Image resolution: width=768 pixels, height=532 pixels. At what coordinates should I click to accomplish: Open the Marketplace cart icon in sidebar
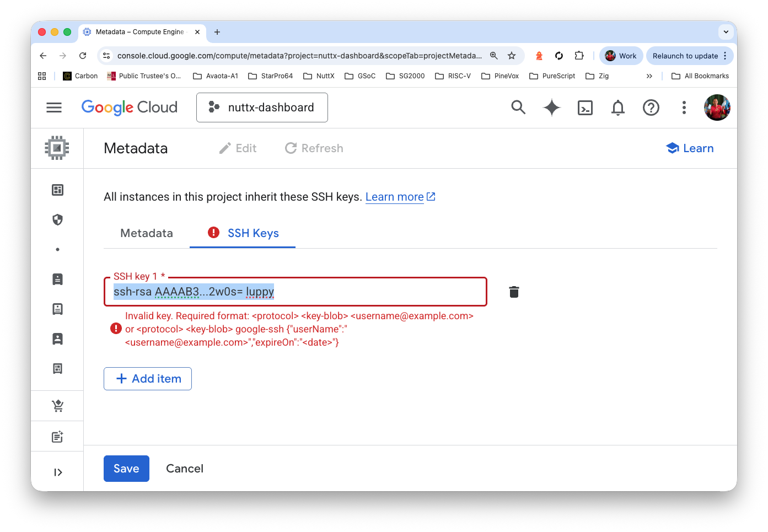[x=57, y=406]
